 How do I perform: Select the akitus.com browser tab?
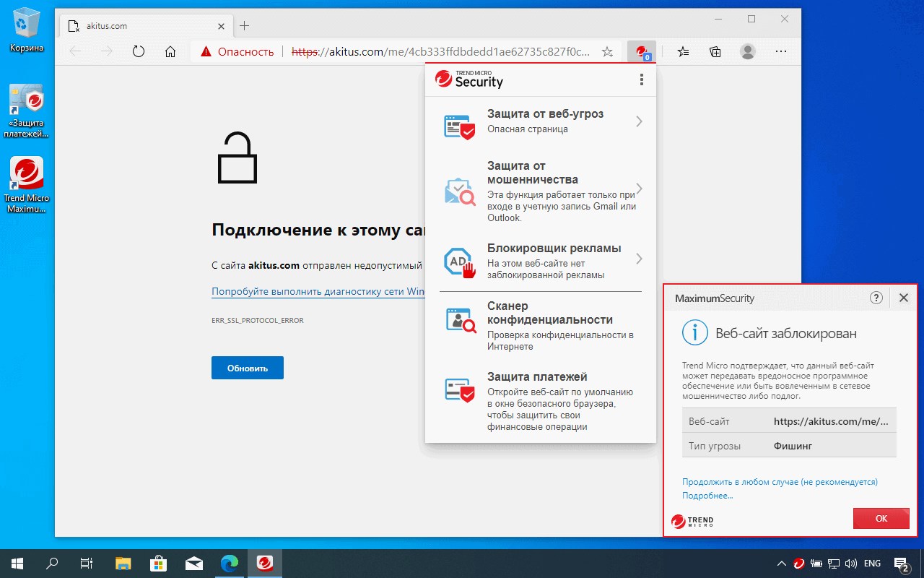point(144,26)
